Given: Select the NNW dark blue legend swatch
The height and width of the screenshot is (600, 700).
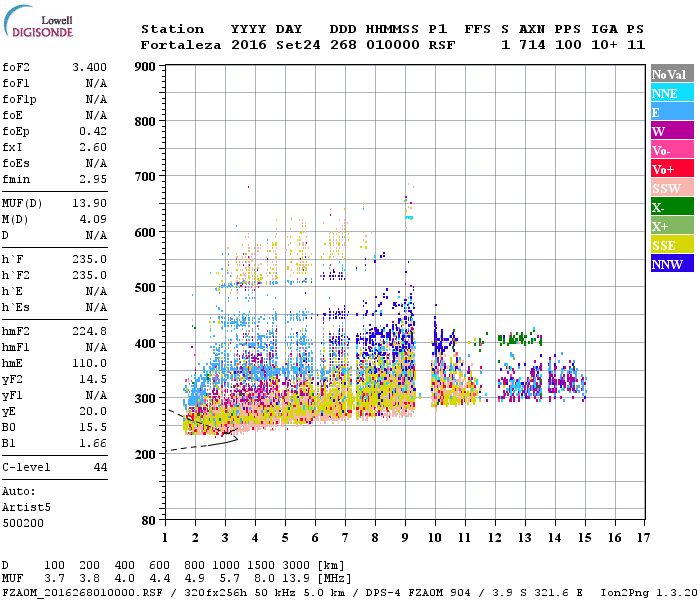Looking at the screenshot, I should point(672,263).
